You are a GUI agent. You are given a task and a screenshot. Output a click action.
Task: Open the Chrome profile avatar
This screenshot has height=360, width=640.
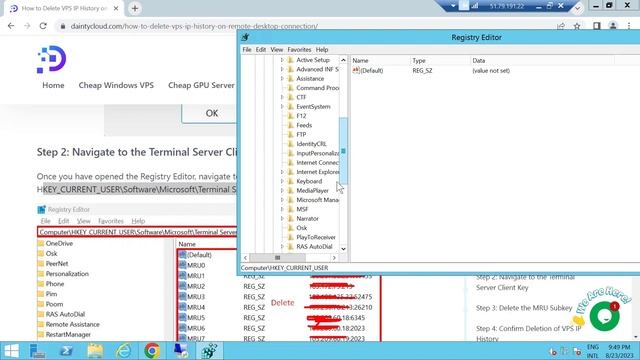tap(613, 26)
